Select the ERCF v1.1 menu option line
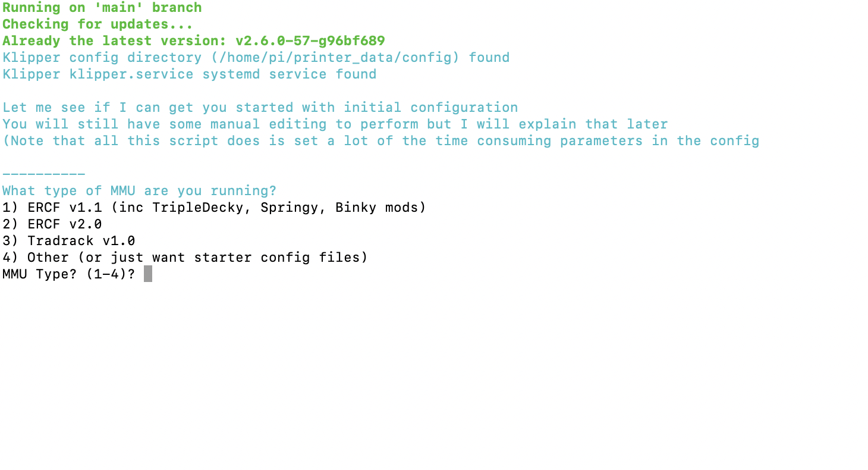Image resolution: width=868 pixels, height=470 pixels. (x=215, y=208)
